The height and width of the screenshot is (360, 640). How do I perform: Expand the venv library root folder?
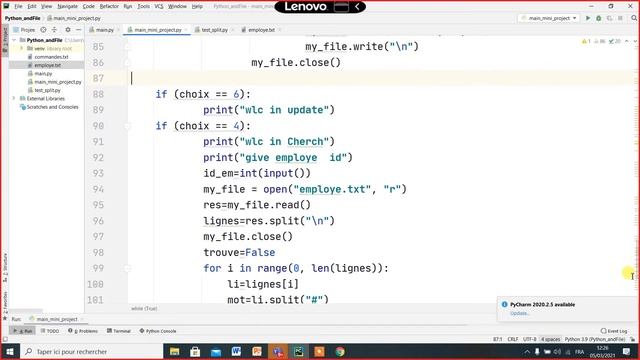22,48
